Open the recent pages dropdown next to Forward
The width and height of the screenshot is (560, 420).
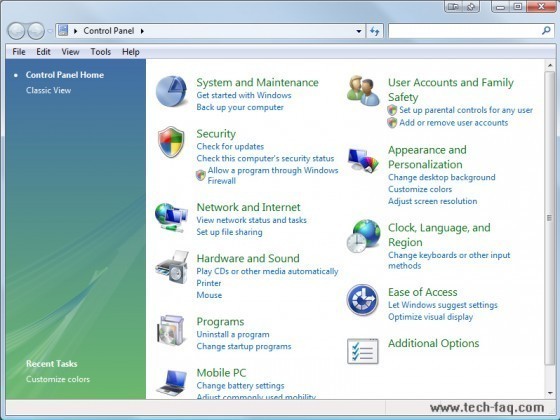pyautogui.click(x=50, y=31)
